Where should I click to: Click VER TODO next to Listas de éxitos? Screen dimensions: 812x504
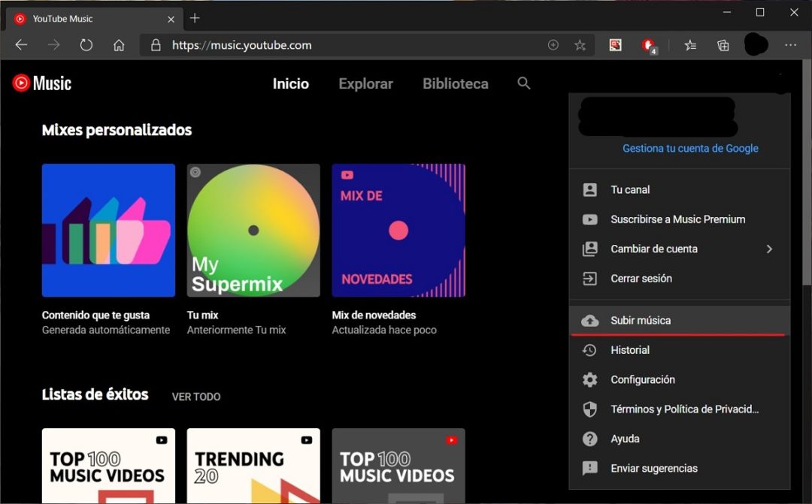196,397
